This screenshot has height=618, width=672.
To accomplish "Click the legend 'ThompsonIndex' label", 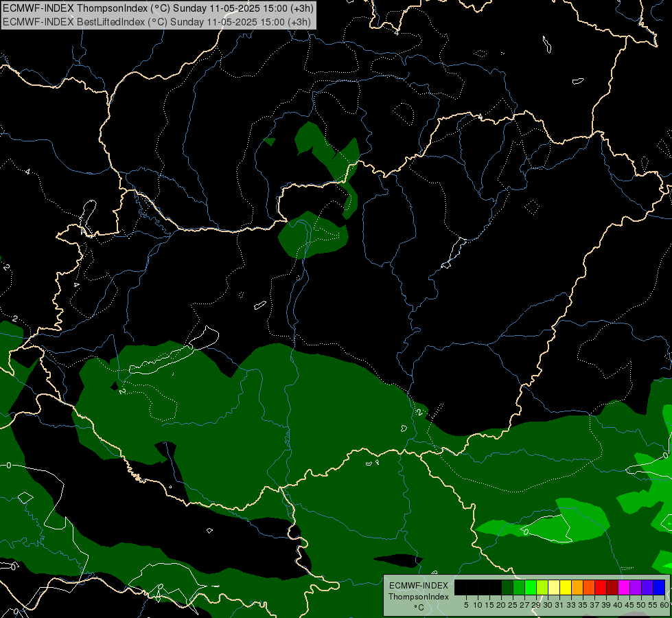I will (x=419, y=597).
